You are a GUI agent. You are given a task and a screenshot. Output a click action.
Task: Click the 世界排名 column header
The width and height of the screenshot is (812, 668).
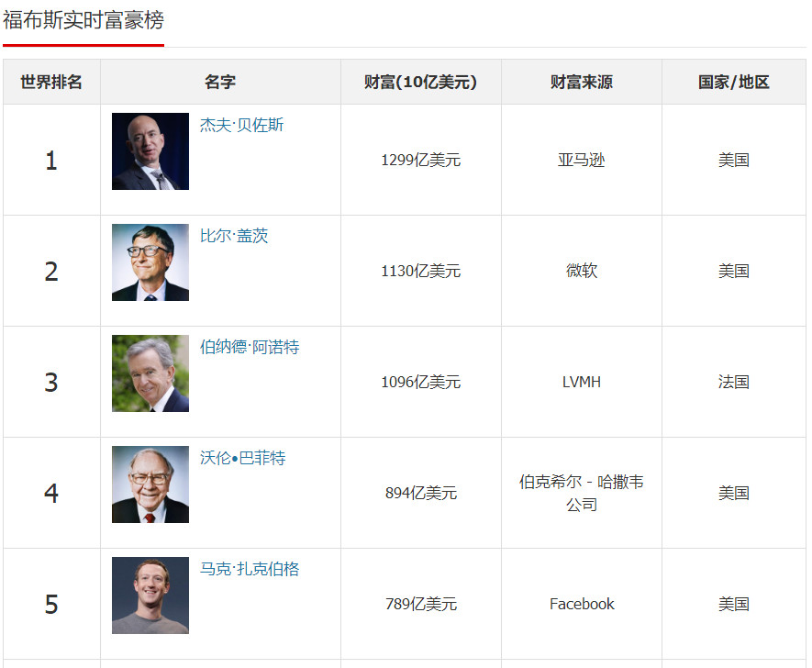click(51, 82)
